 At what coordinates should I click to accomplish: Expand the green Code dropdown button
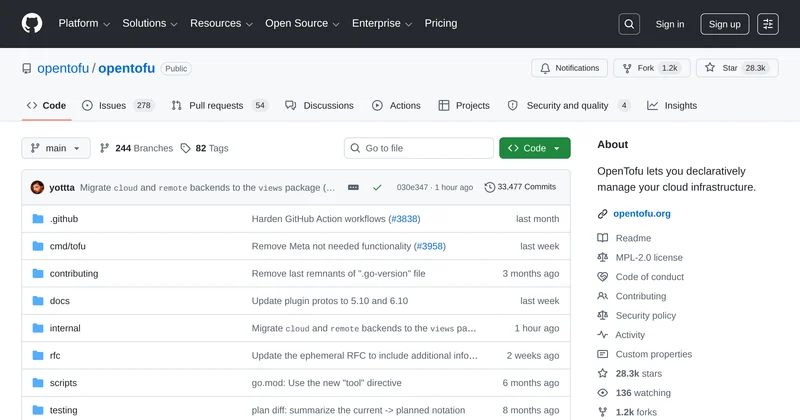pyautogui.click(x=535, y=148)
